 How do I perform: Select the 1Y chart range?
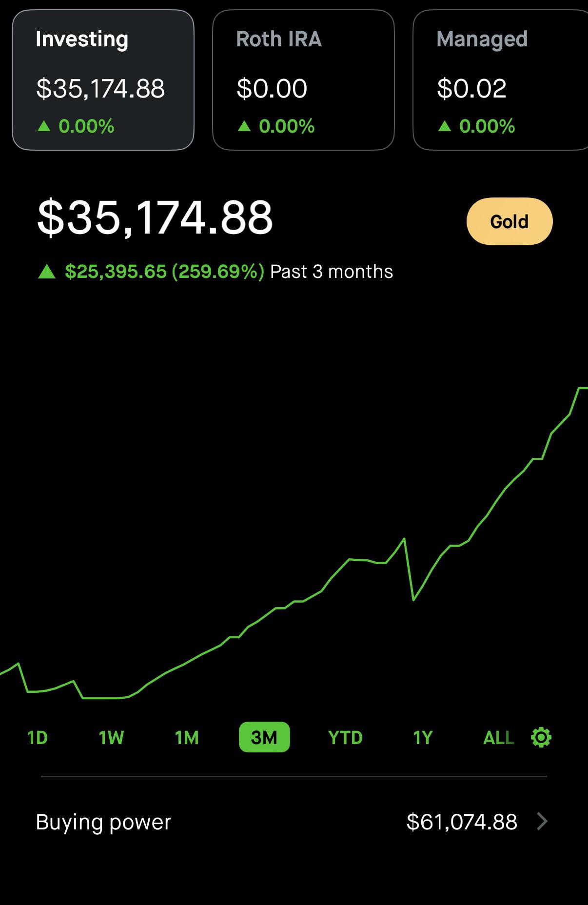click(x=423, y=737)
